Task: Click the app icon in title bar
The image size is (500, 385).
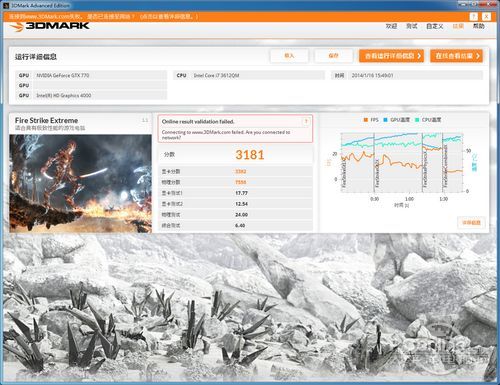Action: tap(6, 5)
